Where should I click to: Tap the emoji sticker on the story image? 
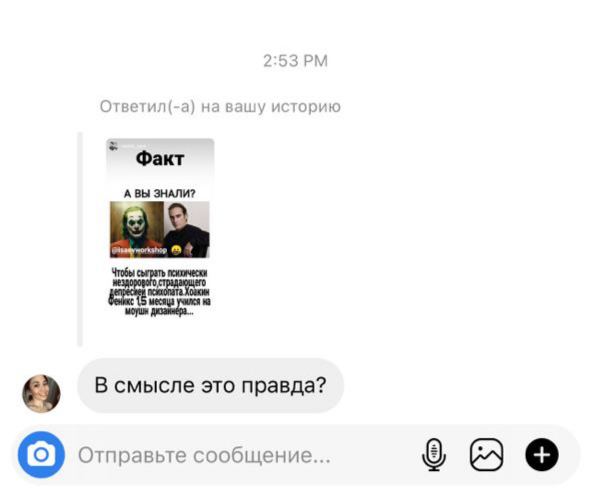click(x=176, y=250)
